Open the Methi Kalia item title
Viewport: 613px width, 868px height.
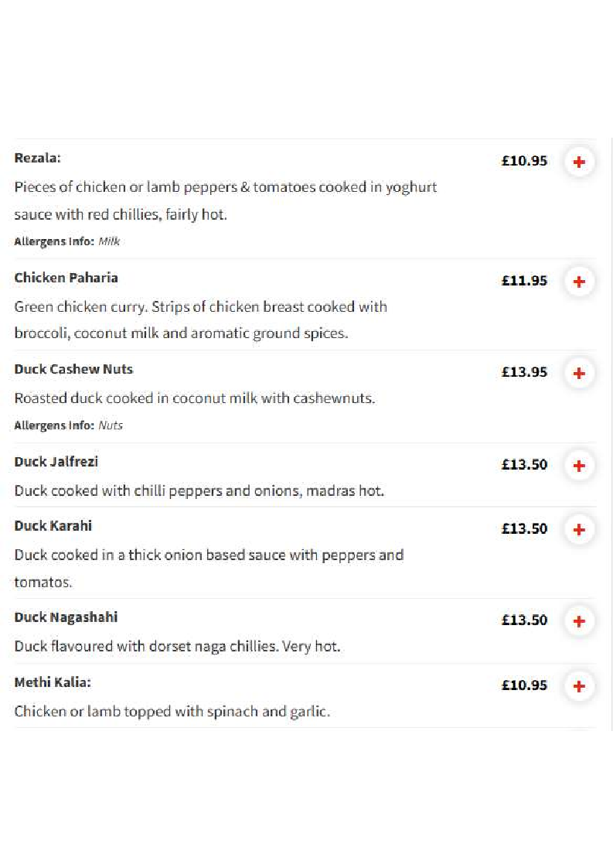click(53, 682)
